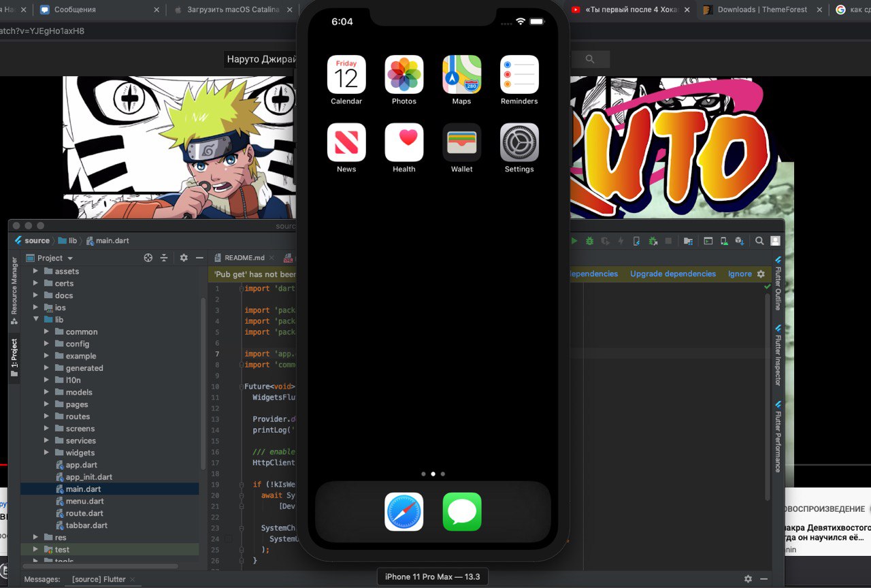
Task: Expand the res folder
Action: click(36, 537)
